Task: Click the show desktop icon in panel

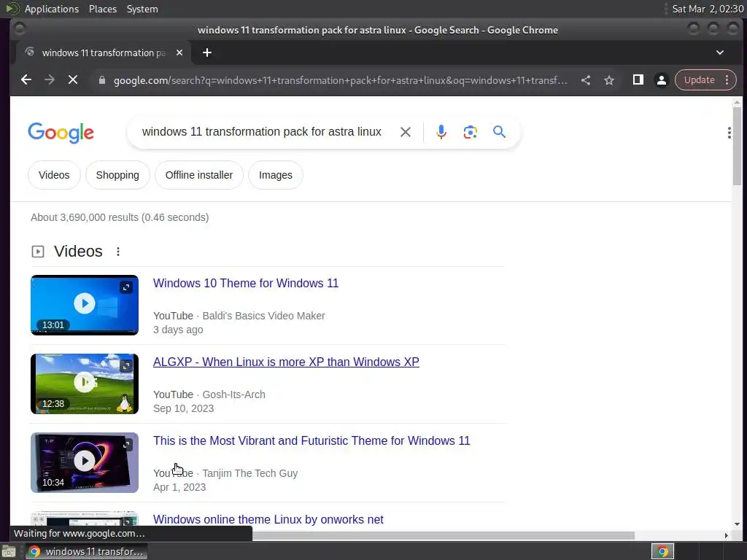Action: pyautogui.click(x=9, y=551)
